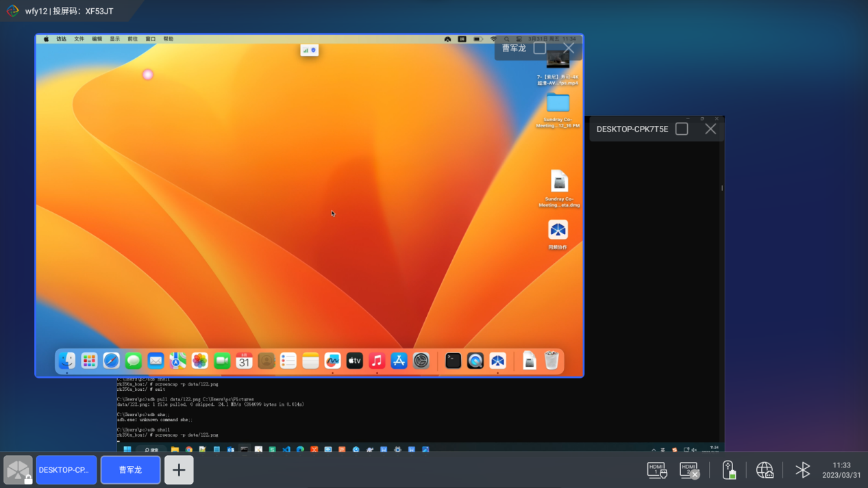This screenshot has width=868, height=488.
Task: Open the casting dongle status icon
Action: (x=729, y=470)
